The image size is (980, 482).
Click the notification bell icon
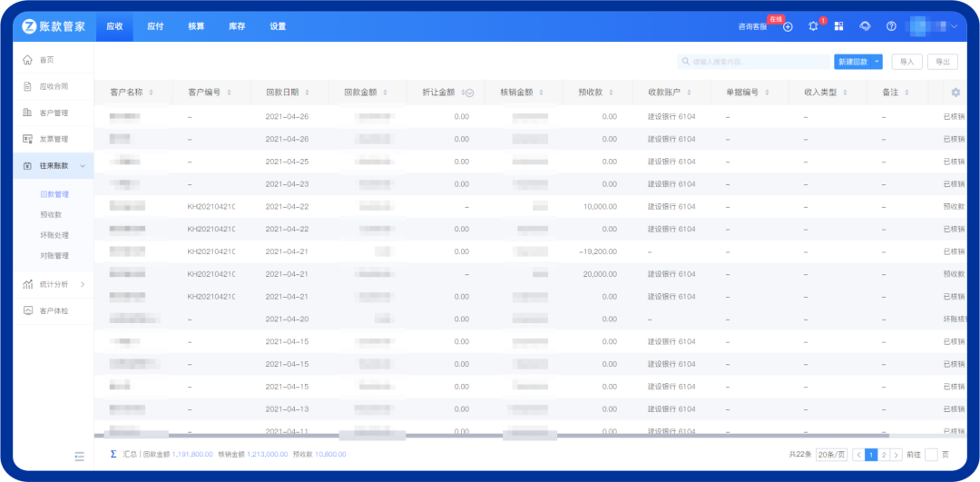[x=813, y=26]
